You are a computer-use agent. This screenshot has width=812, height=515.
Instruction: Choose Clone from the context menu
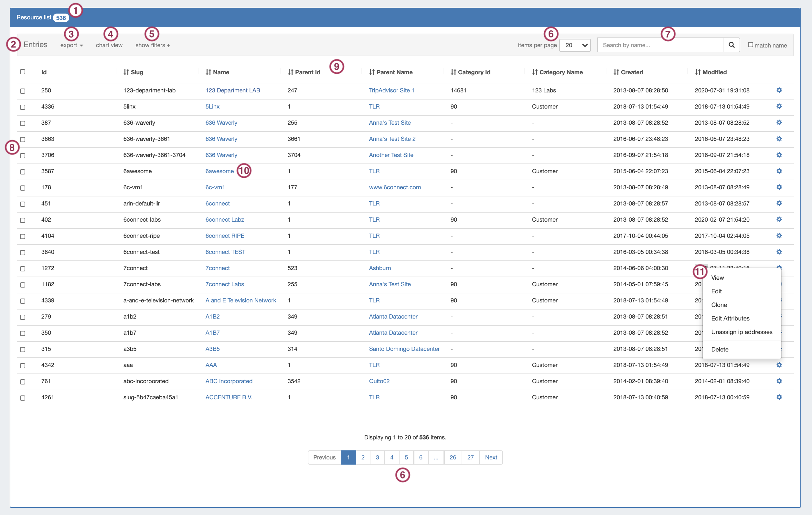719,305
